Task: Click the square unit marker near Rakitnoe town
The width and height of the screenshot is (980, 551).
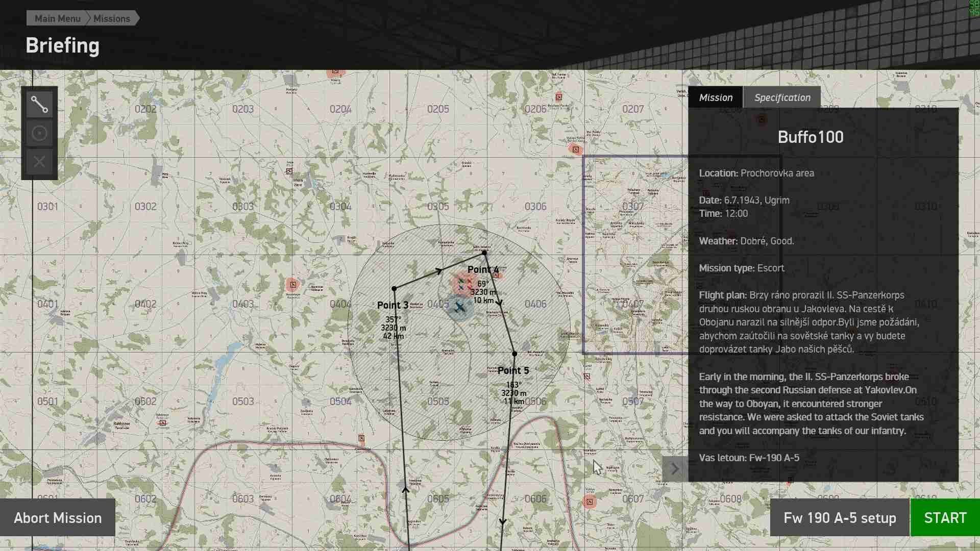Action: point(162,423)
